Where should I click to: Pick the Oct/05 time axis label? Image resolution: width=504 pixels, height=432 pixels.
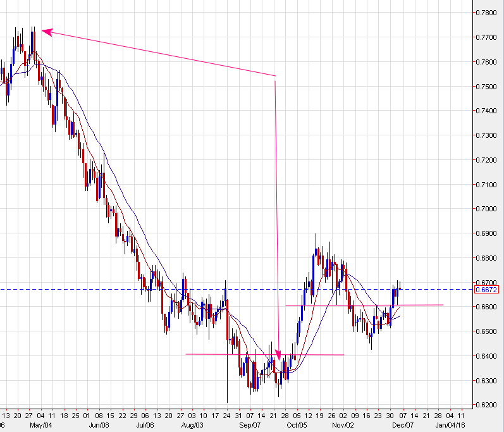[297, 425]
